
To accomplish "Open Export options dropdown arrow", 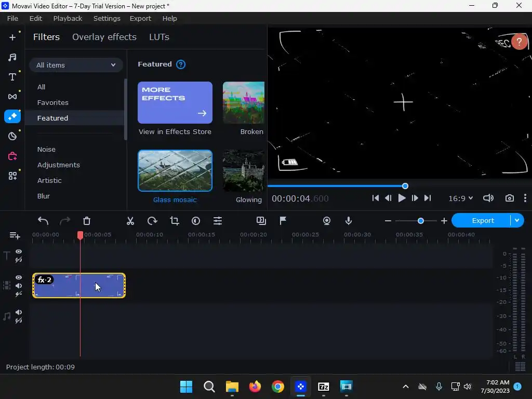I will click(x=517, y=220).
